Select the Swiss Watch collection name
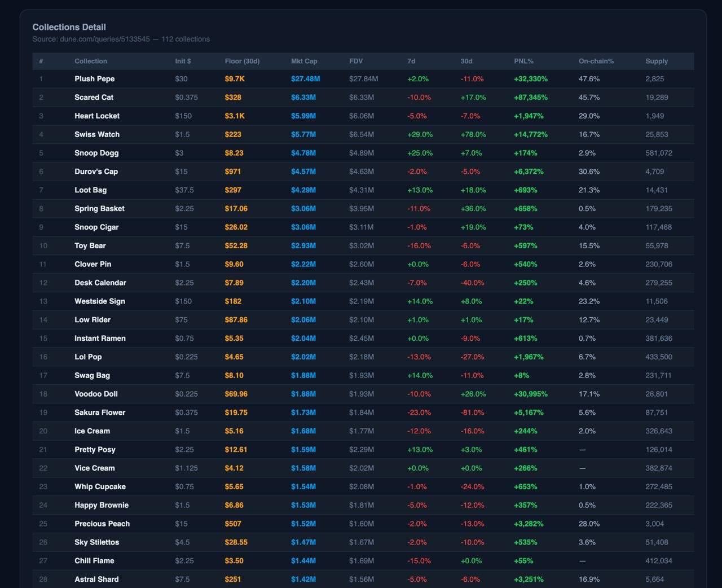The height and width of the screenshot is (588, 722). (97, 134)
